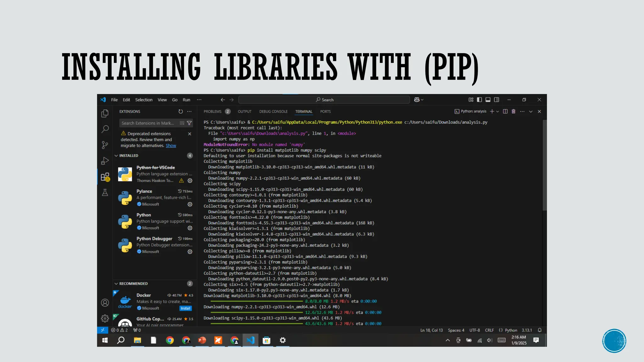Open the new terminal launch profile dropdown

[x=498, y=112]
